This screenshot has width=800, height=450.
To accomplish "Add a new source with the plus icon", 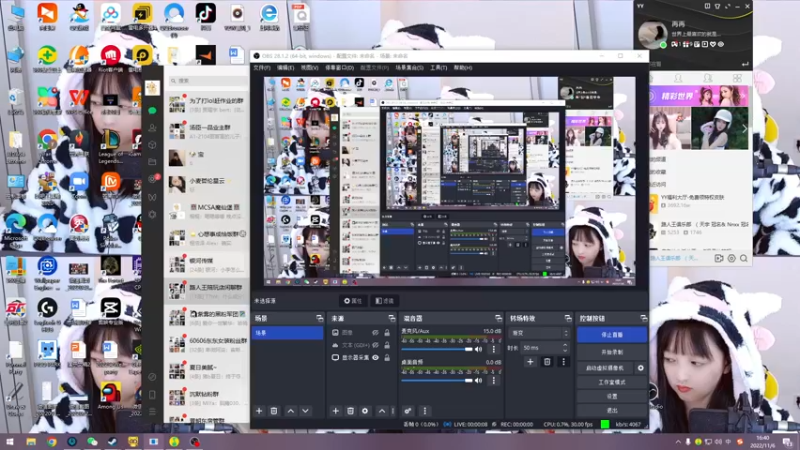I will tap(336, 411).
